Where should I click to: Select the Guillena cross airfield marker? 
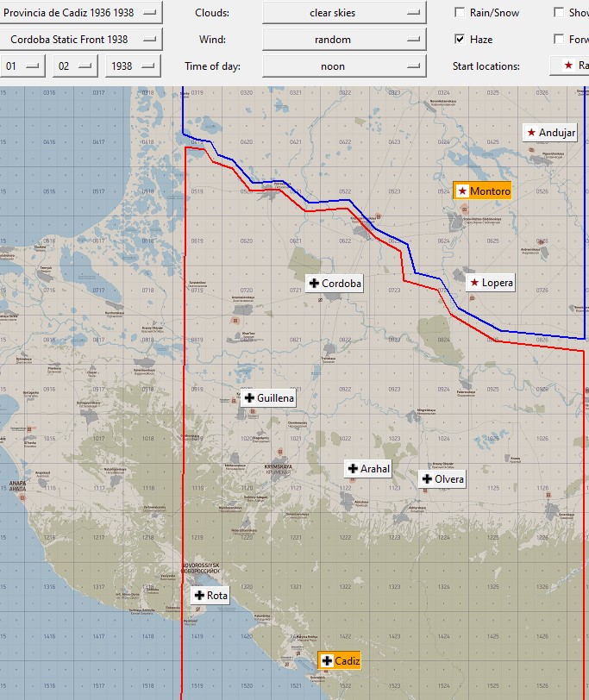[x=268, y=397]
